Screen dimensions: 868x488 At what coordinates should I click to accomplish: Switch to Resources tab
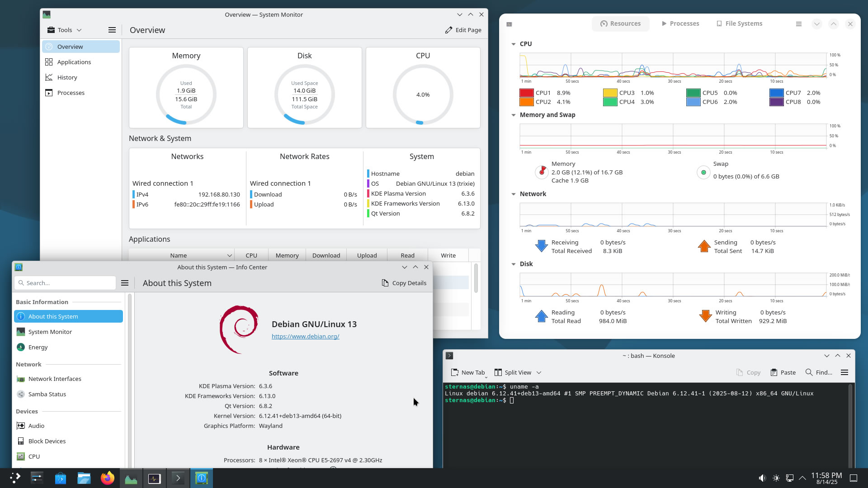pos(620,23)
